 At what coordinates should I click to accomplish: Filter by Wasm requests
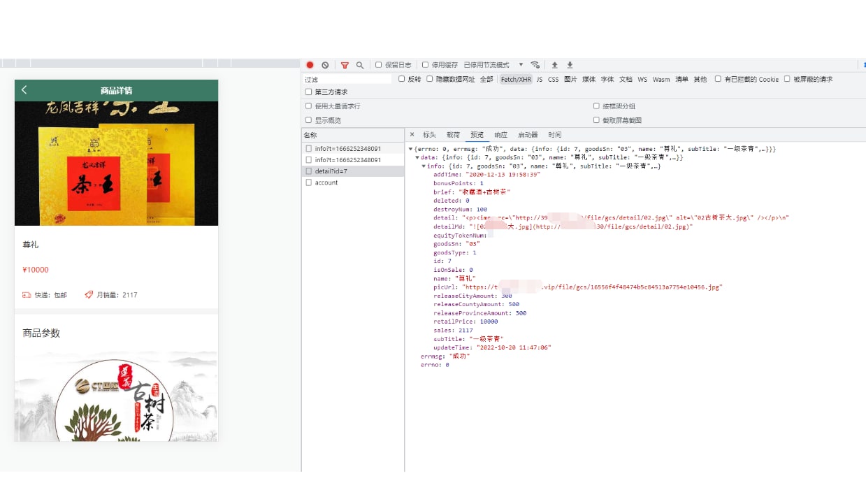pyautogui.click(x=661, y=80)
